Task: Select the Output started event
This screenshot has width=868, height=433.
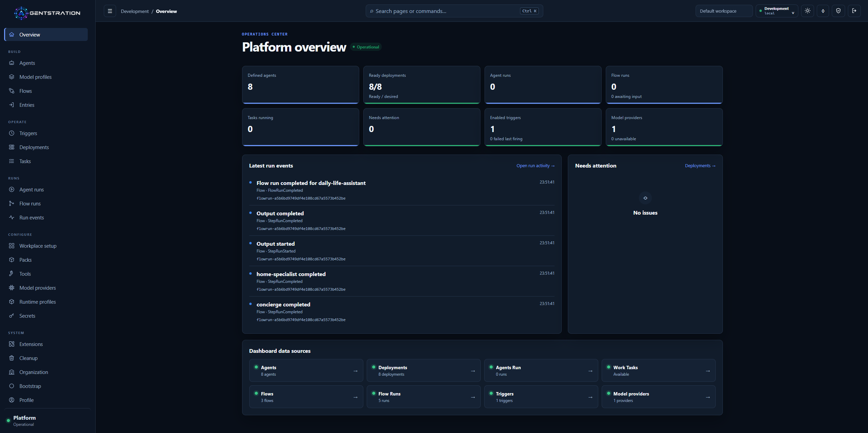Action: pyautogui.click(x=402, y=251)
